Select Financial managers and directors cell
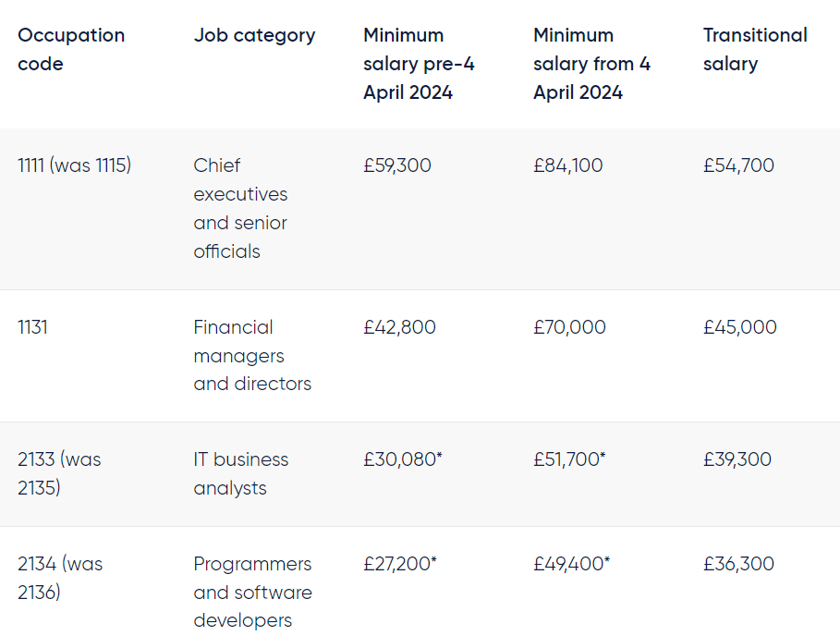 click(252, 355)
